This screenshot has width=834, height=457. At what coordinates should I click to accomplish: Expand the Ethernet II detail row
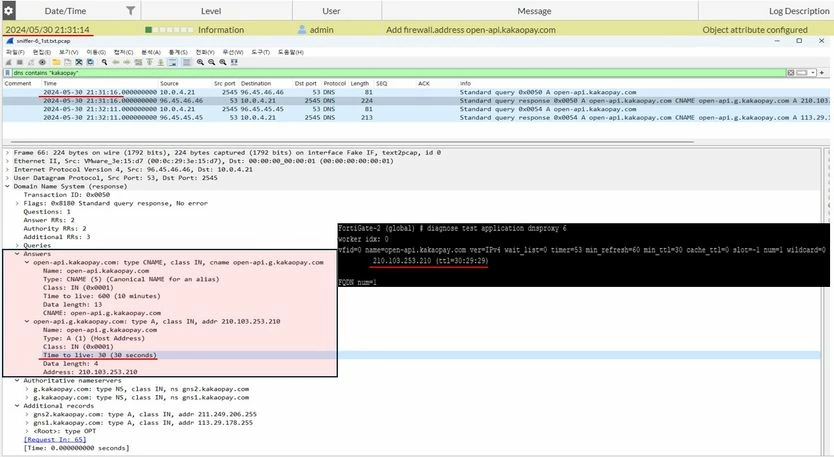7,161
